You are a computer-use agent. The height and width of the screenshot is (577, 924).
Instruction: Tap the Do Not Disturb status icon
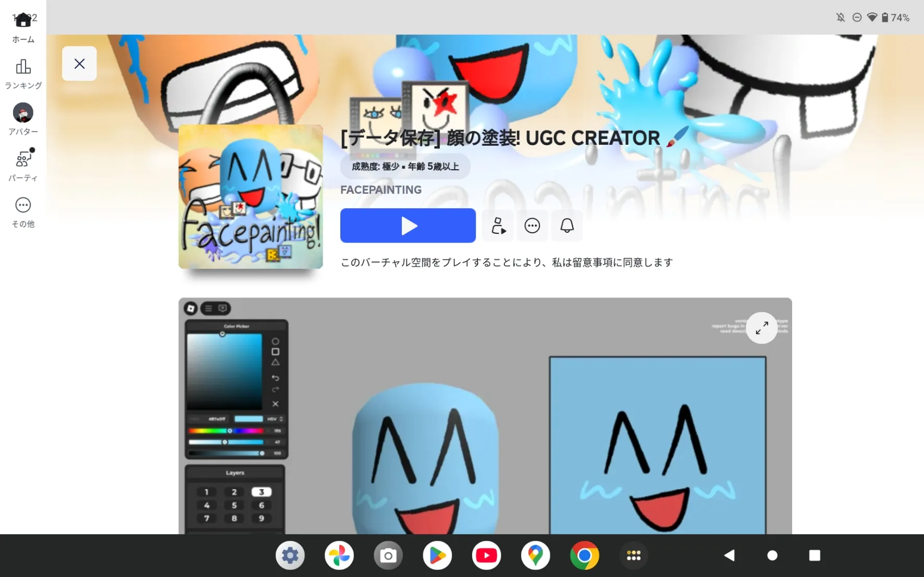(x=857, y=17)
